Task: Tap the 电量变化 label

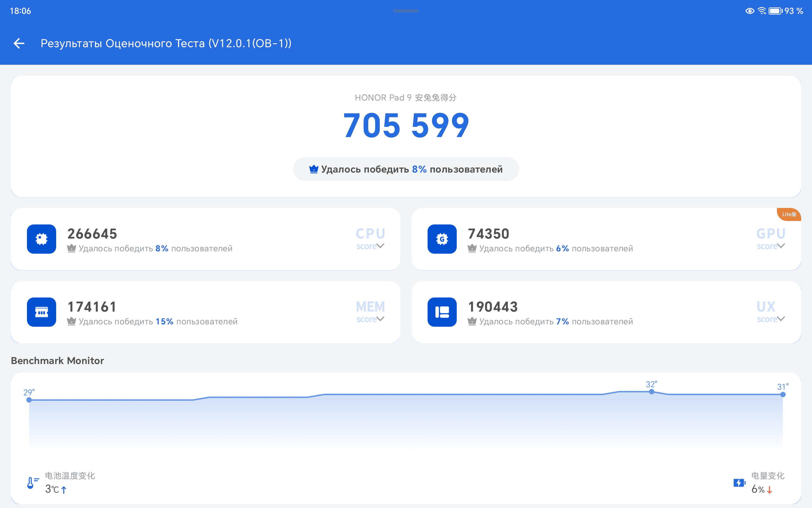Action: pos(768,476)
